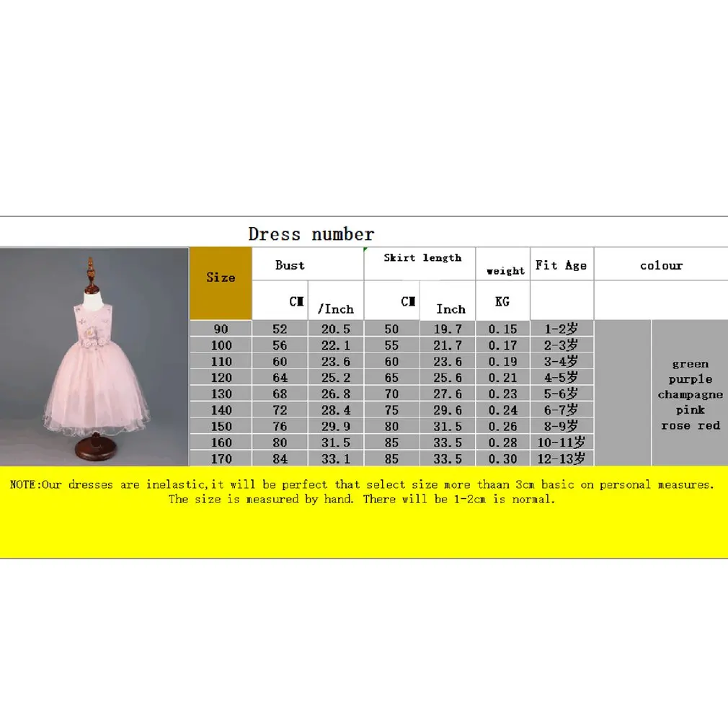
Task: Click the gold "Size" header cell
Action: click(221, 283)
